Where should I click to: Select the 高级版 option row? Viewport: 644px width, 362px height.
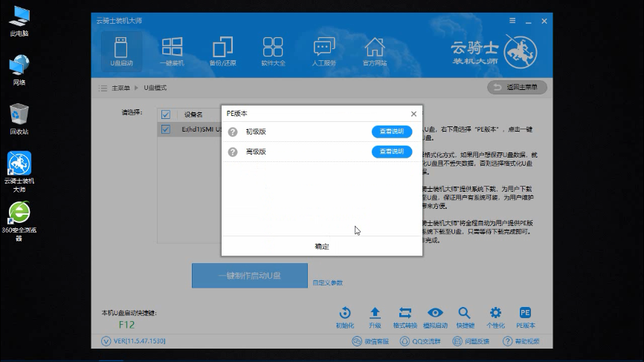[x=321, y=152]
